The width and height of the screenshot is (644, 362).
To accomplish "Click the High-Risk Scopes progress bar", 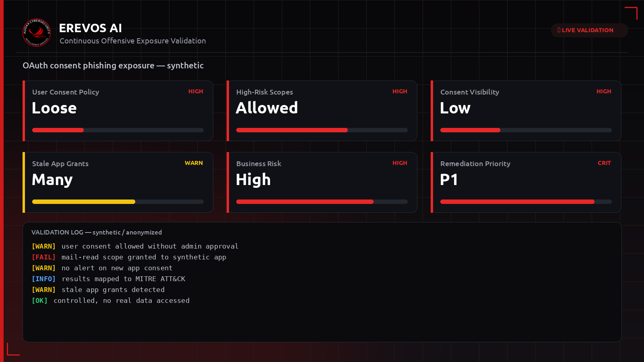I will click(322, 130).
